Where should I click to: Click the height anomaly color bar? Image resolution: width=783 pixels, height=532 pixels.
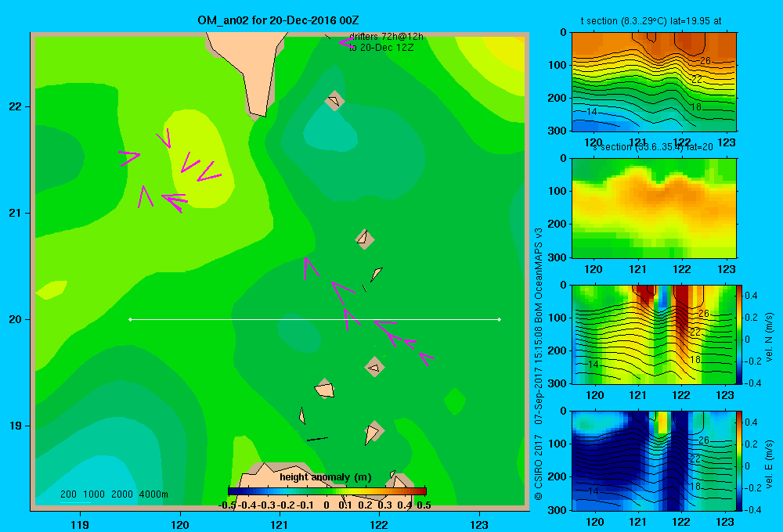[x=327, y=491]
